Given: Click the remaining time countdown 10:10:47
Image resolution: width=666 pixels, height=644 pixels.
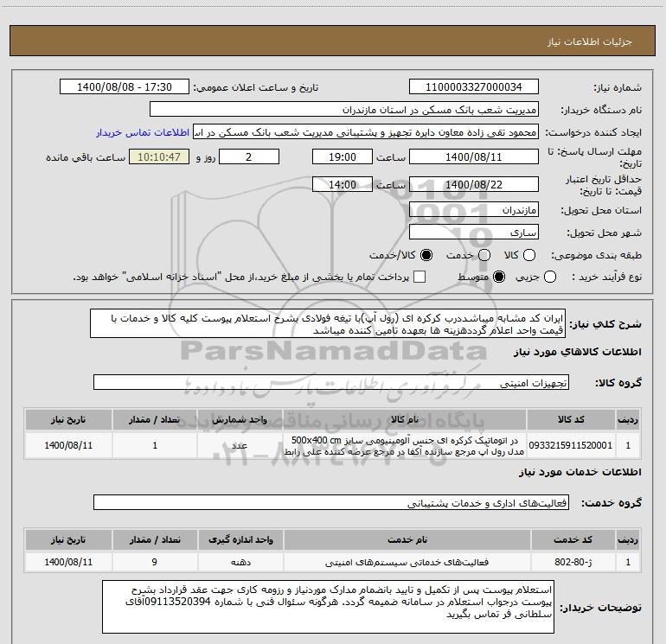Looking at the screenshot, I should pos(159,156).
